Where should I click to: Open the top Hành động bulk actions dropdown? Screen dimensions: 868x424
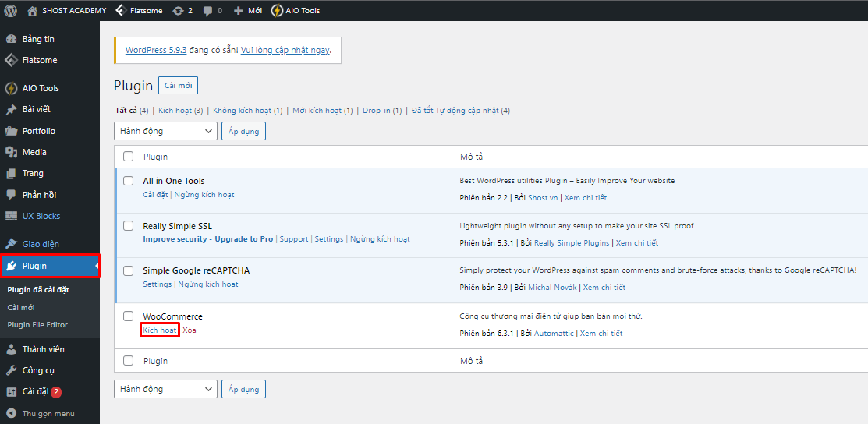pyautogui.click(x=165, y=131)
